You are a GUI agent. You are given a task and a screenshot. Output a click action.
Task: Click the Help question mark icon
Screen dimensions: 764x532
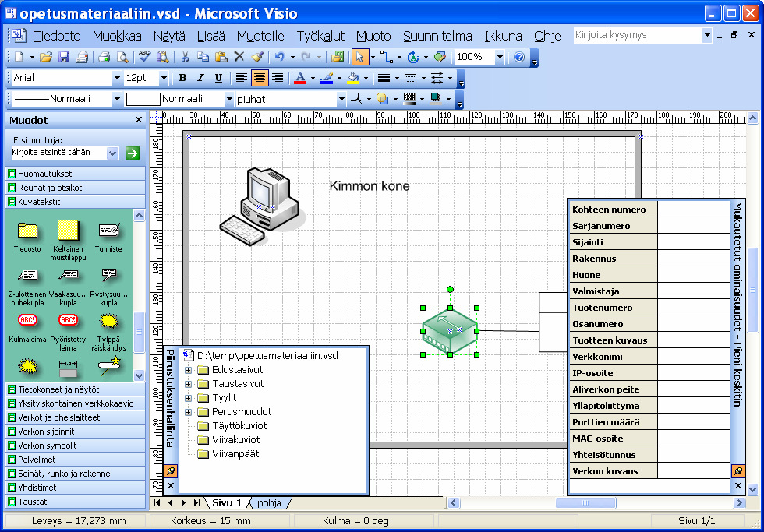click(x=519, y=58)
